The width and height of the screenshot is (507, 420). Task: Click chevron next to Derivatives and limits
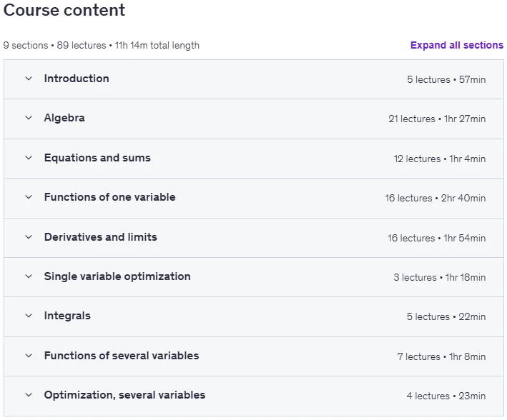tap(29, 237)
